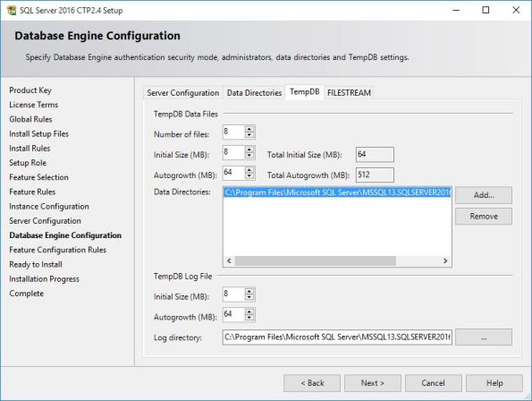Select Complete in the step list

[x=27, y=294]
